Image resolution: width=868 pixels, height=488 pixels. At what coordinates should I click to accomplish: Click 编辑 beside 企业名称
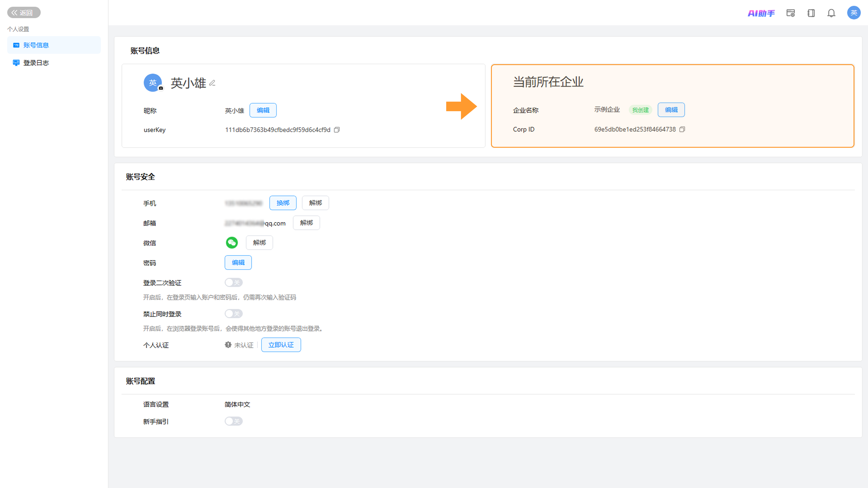click(x=671, y=110)
